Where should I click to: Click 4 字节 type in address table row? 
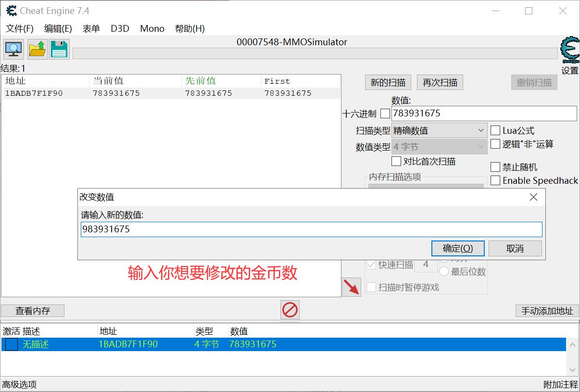click(207, 344)
